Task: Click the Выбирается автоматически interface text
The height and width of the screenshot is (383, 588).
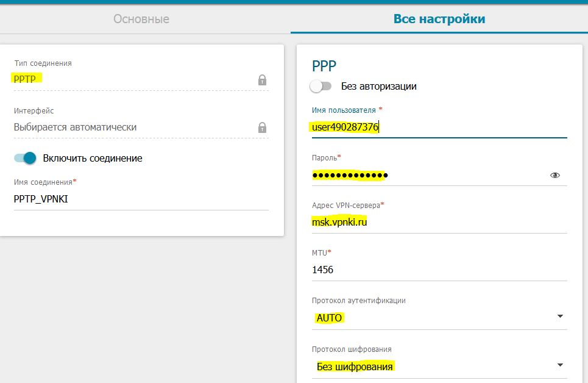Action: (x=75, y=127)
